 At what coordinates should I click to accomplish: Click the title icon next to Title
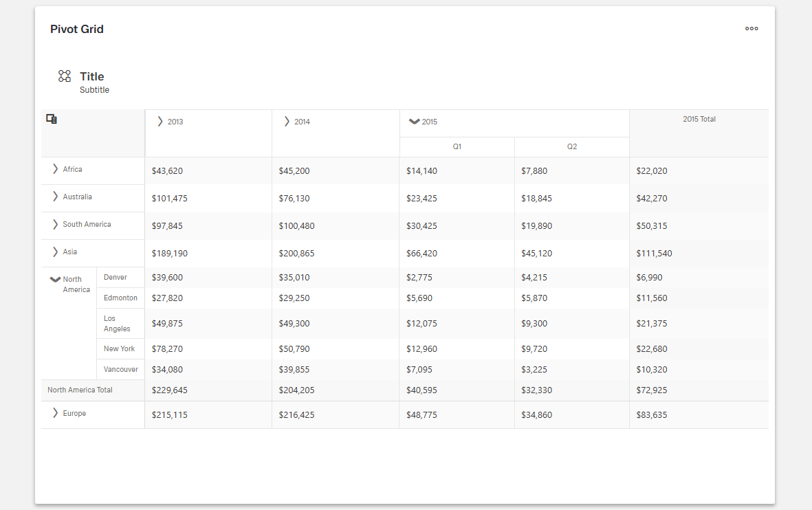coord(65,76)
